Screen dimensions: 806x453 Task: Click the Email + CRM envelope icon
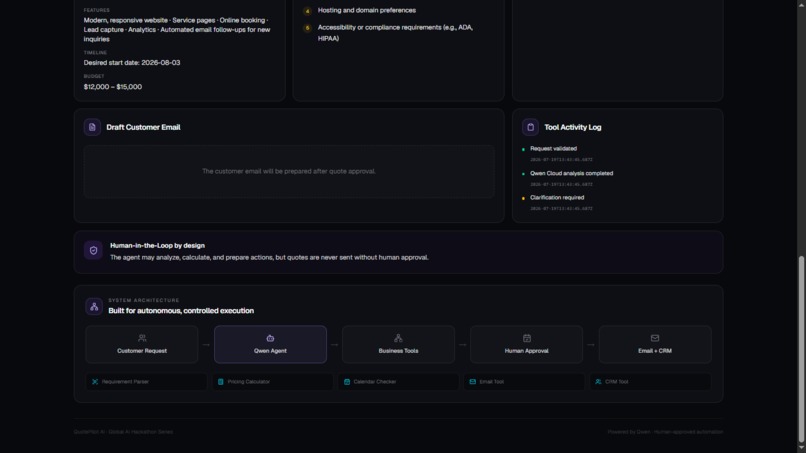tap(655, 338)
